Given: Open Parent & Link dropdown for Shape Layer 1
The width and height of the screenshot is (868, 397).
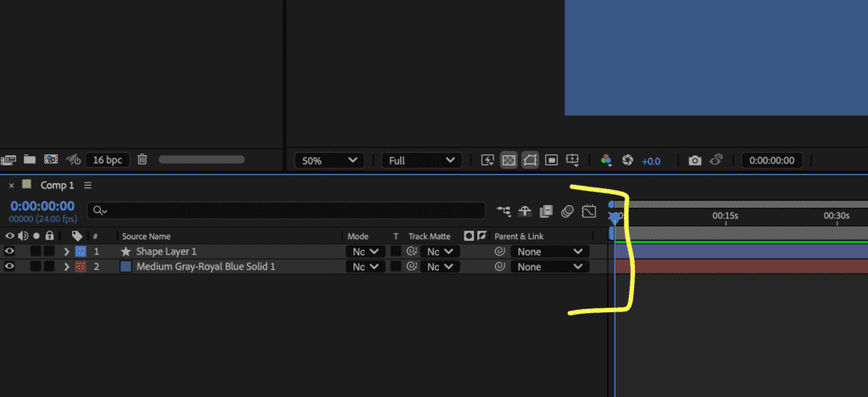Looking at the screenshot, I should pos(549,252).
